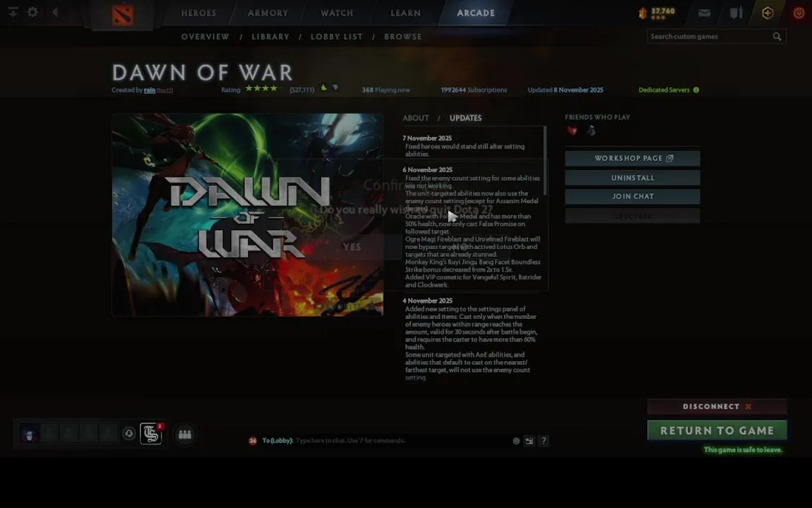
Task: Open the chat help question mark
Action: [x=543, y=440]
